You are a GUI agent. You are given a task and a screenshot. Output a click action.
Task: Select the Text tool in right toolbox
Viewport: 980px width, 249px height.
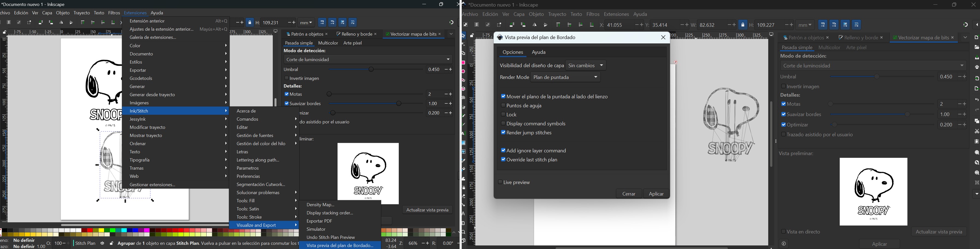click(x=463, y=134)
